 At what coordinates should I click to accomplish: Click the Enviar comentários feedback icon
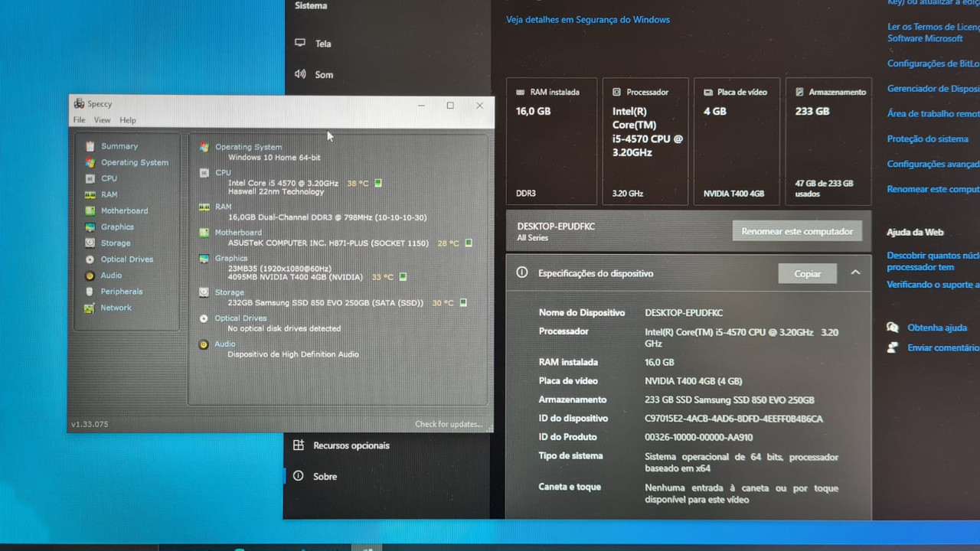(x=893, y=347)
